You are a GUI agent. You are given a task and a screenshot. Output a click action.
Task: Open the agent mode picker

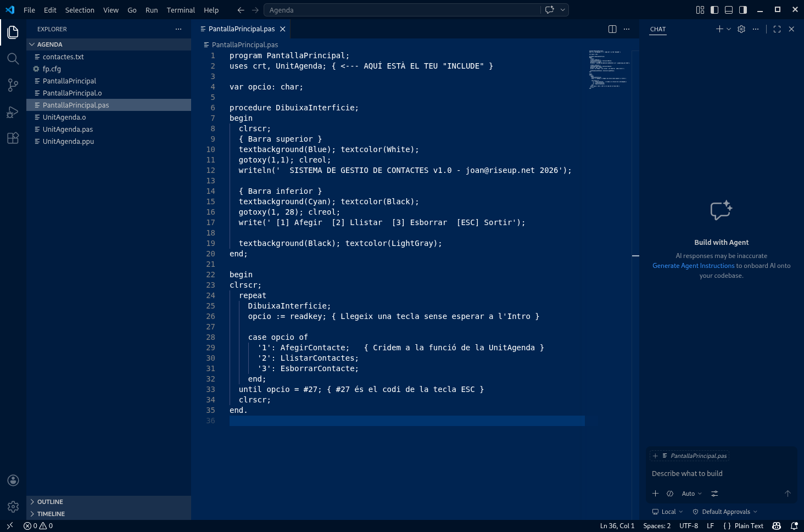[x=670, y=494]
